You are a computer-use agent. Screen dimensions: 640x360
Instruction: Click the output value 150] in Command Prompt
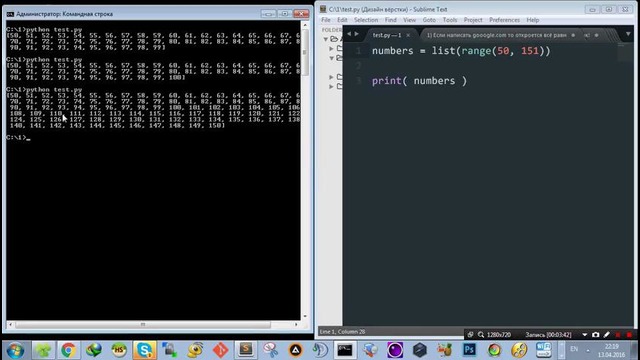pyautogui.click(x=217, y=125)
